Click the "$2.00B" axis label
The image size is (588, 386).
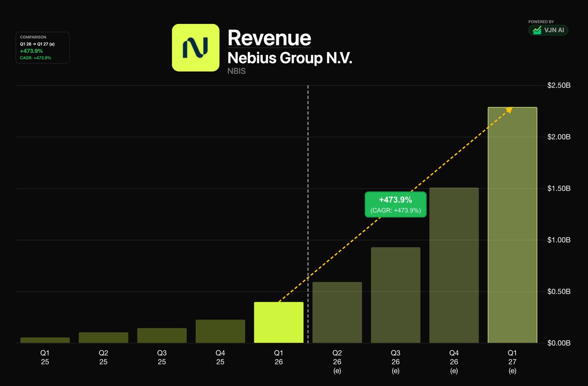pos(559,137)
